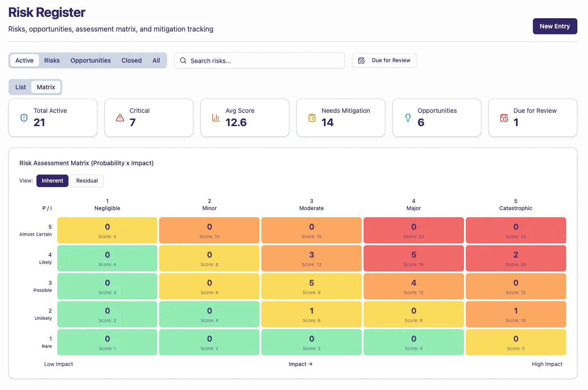Switch matrix view to Residual

coord(87,181)
